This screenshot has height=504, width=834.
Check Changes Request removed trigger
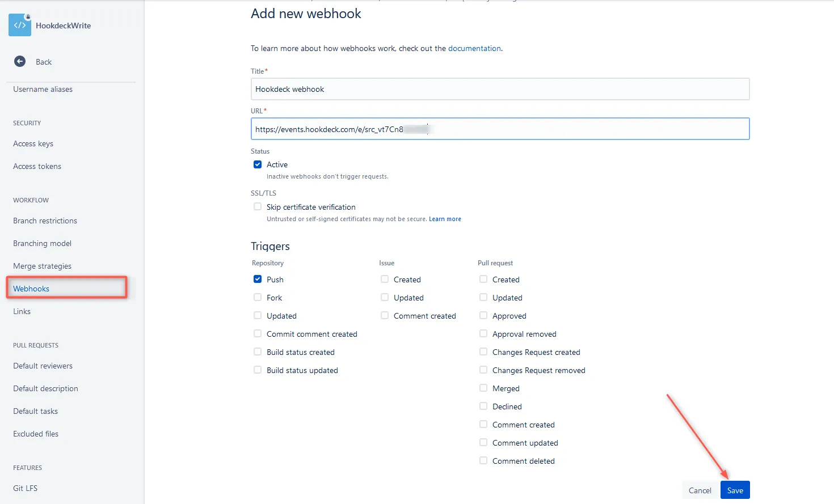tap(483, 370)
